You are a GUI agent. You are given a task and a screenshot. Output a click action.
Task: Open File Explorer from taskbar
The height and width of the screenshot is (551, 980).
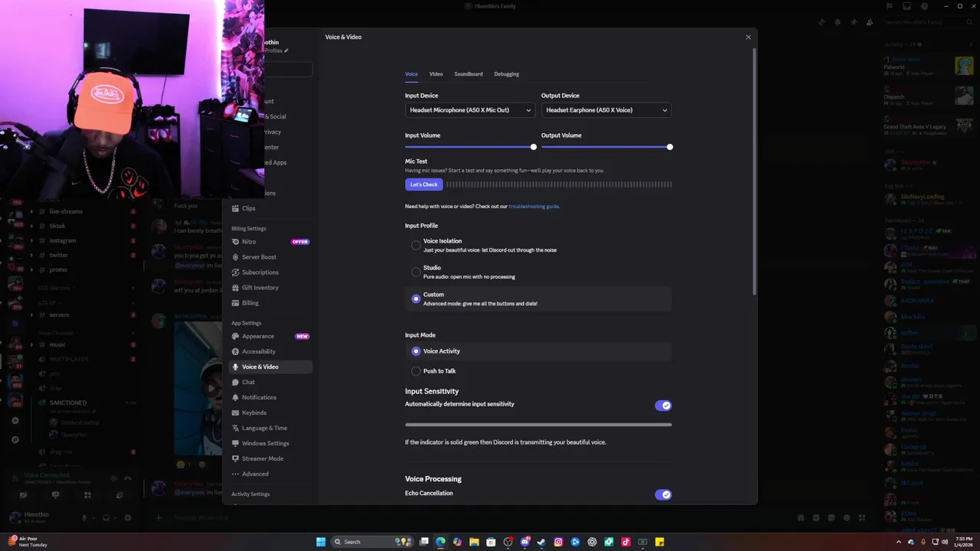tap(475, 542)
